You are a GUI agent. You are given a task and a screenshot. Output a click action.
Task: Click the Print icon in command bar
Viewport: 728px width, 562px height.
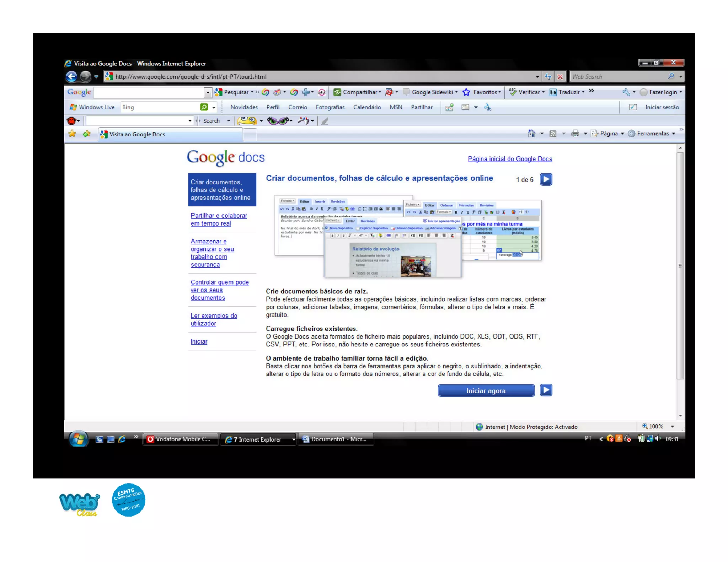pos(575,134)
